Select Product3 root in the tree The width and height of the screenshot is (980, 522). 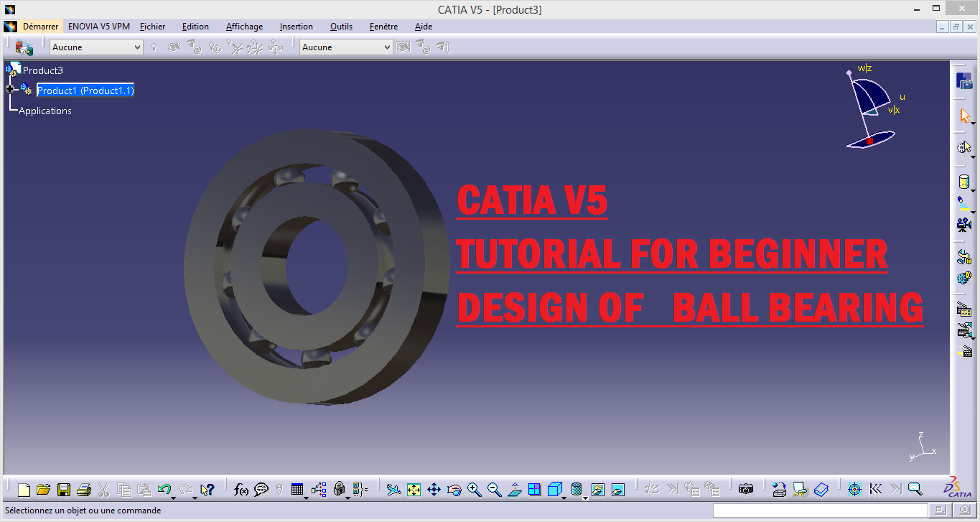(x=43, y=70)
